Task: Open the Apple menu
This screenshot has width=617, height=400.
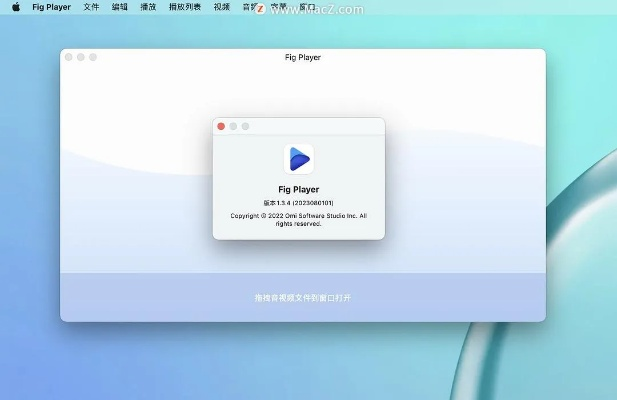Action: point(15,7)
